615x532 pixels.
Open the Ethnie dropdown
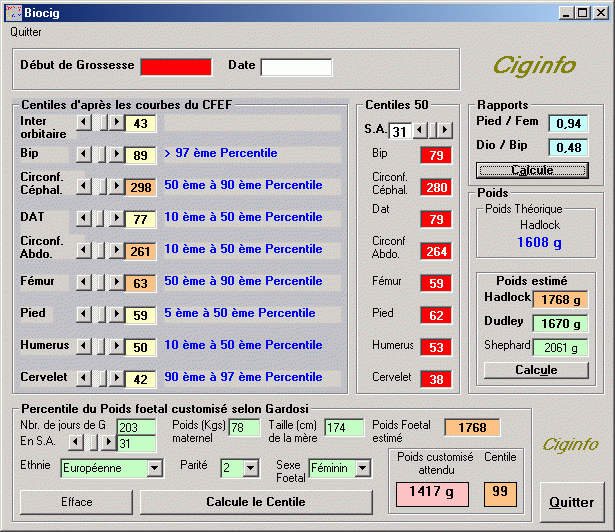click(x=155, y=468)
